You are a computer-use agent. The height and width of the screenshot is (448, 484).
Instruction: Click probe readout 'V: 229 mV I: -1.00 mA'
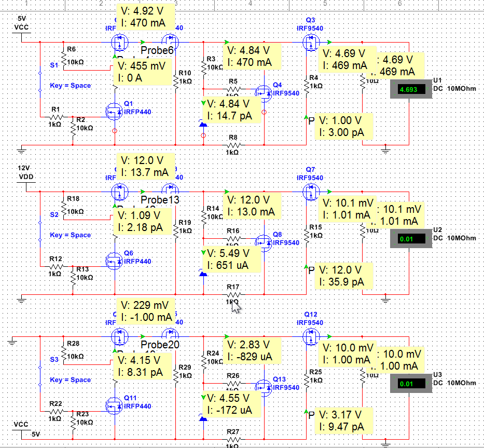pyautogui.click(x=146, y=311)
